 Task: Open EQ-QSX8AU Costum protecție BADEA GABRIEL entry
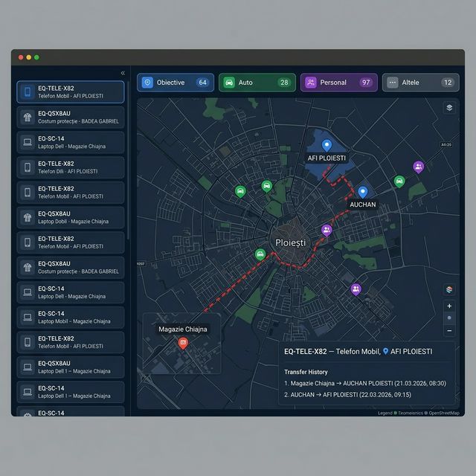click(x=71, y=117)
